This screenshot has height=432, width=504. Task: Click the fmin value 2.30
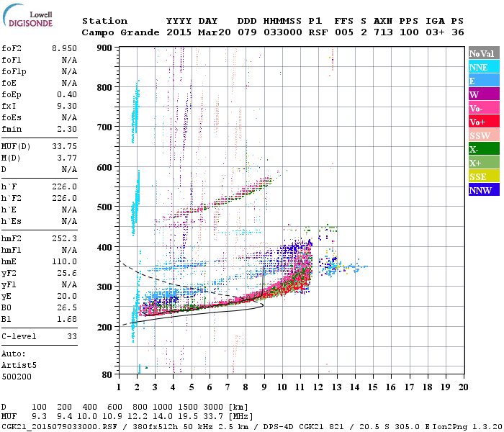point(67,129)
